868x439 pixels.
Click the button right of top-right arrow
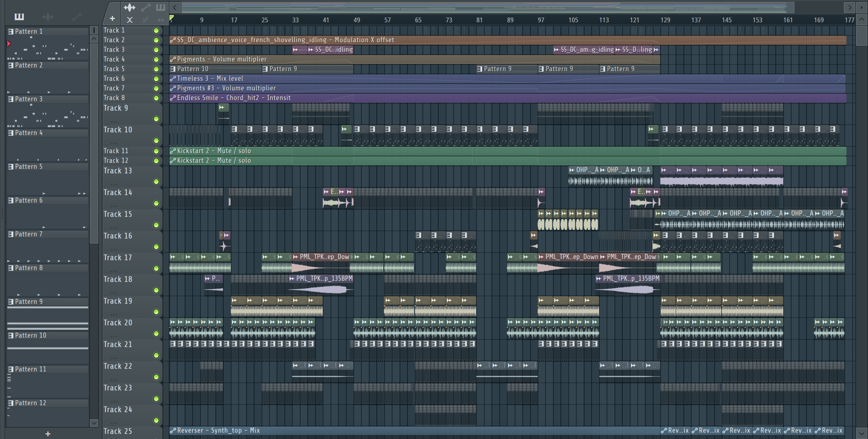tap(861, 7)
